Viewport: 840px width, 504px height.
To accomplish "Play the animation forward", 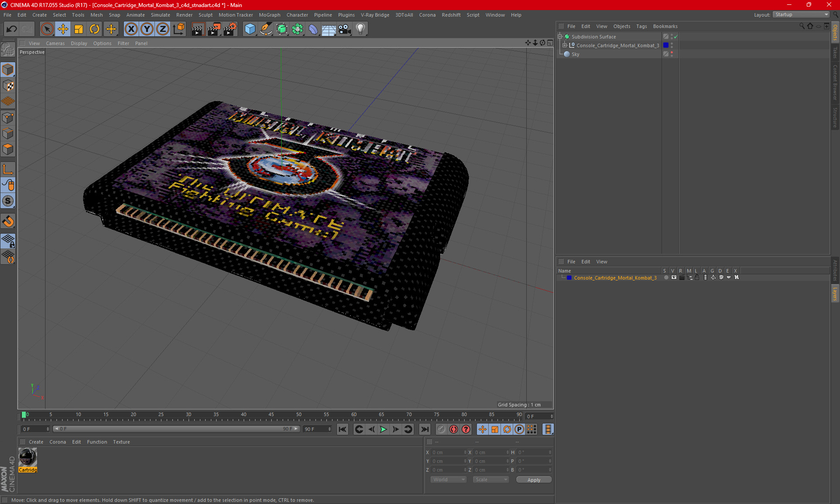I will pyautogui.click(x=383, y=429).
